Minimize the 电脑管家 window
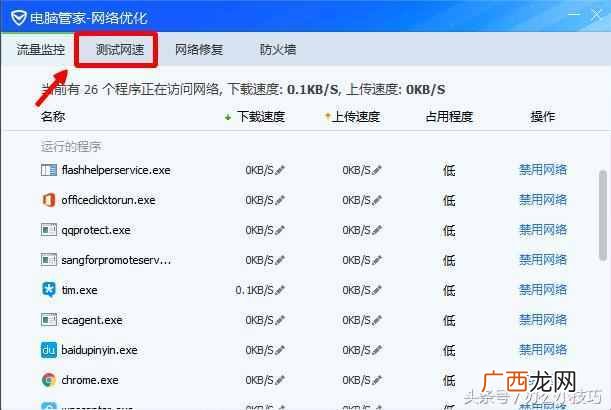611x410 pixels. (574, 14)
